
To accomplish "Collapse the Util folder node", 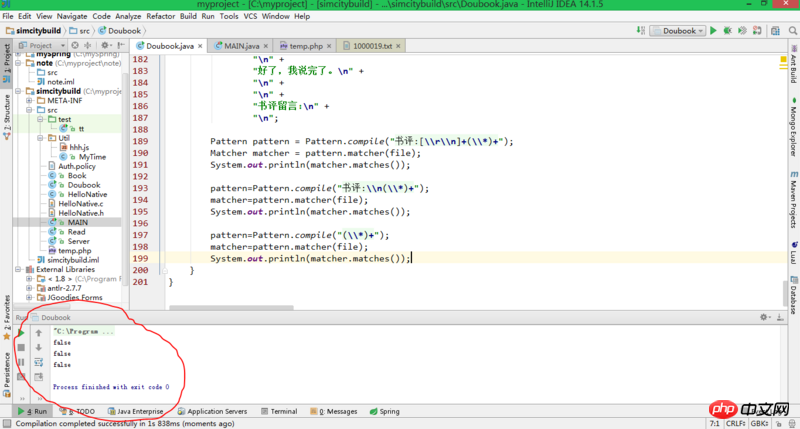I will coord(40,138).
